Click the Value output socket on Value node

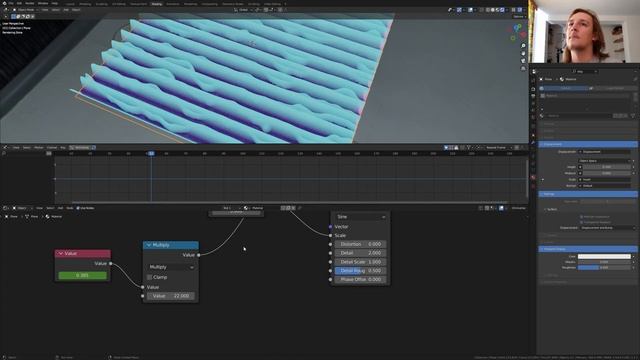tap(111, 264)
